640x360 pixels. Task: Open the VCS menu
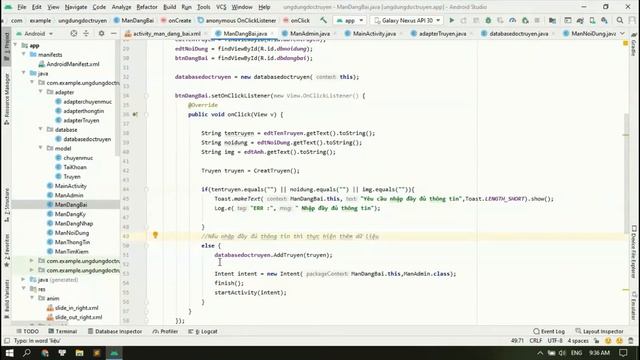point(221,7)
